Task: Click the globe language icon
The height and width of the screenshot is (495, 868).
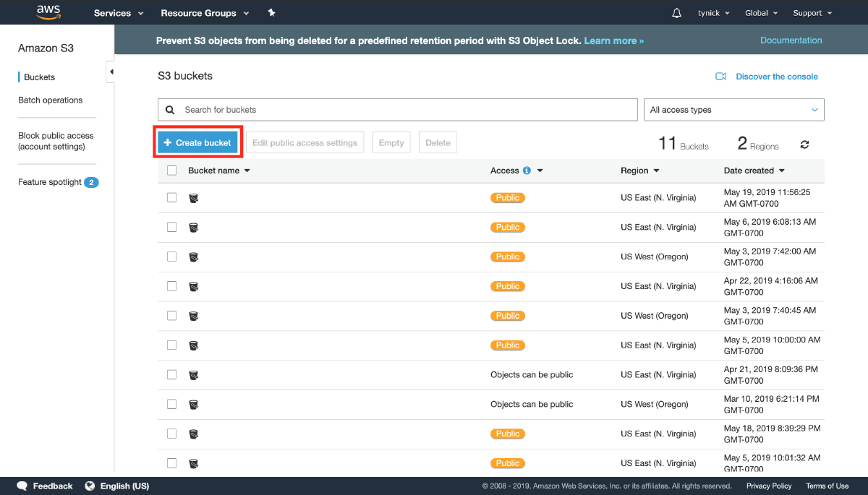Action: [x=90, y=486]
